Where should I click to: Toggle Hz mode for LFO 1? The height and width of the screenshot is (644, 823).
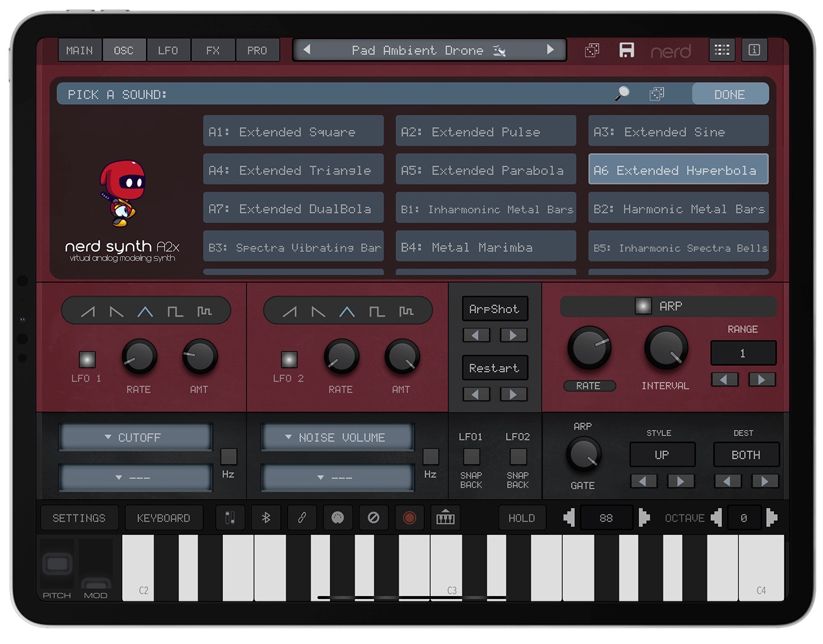point(229,456)
